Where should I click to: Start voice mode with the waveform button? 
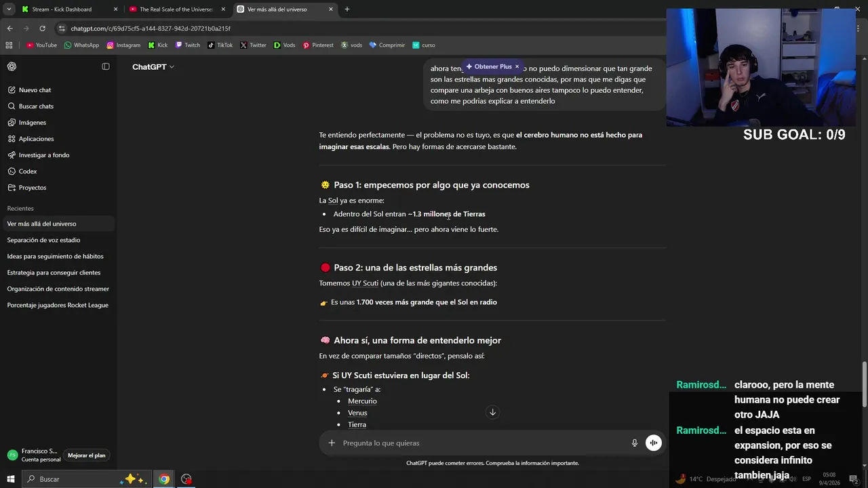pos(654,443)
